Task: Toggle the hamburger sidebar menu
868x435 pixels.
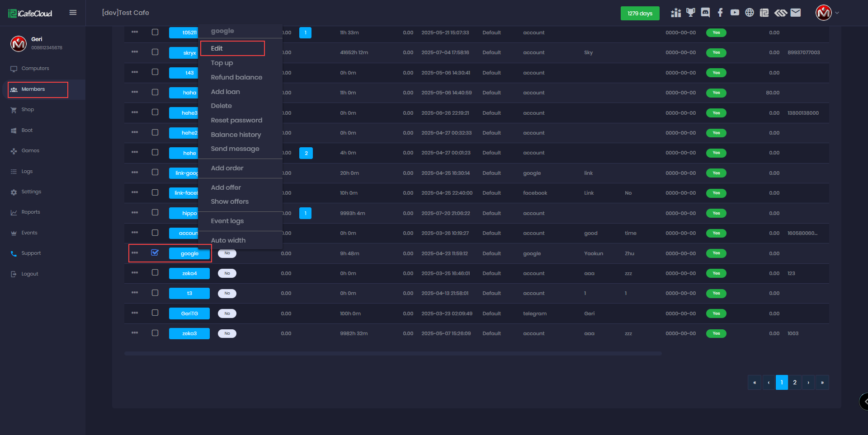Action: click(x=73, y=13)
